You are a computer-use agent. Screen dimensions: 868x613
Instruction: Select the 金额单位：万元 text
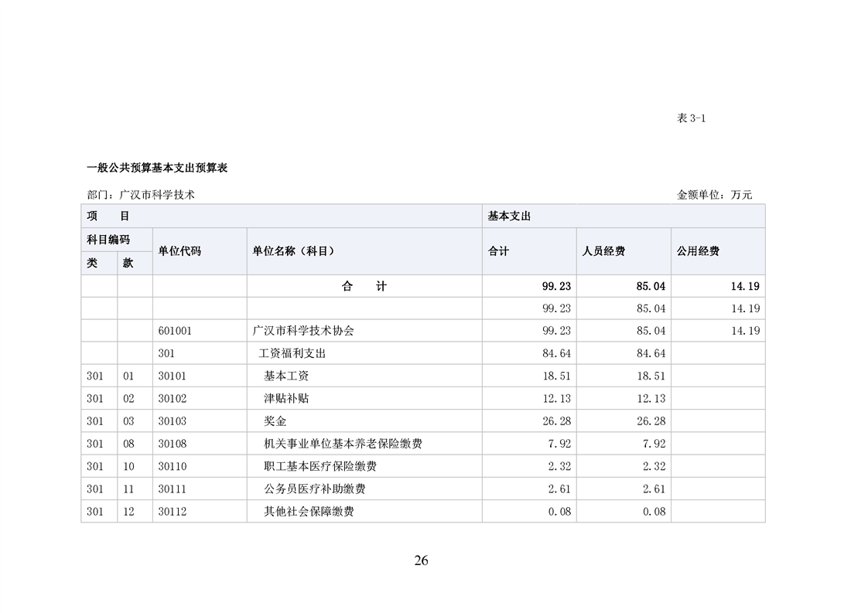714,195
